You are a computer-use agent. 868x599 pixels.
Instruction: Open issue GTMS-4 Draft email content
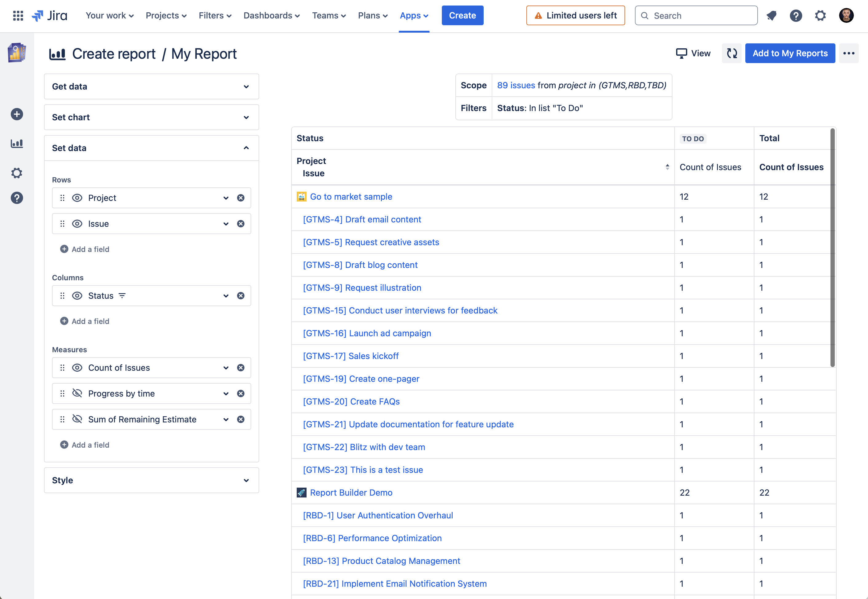click(x=362, y=219)
